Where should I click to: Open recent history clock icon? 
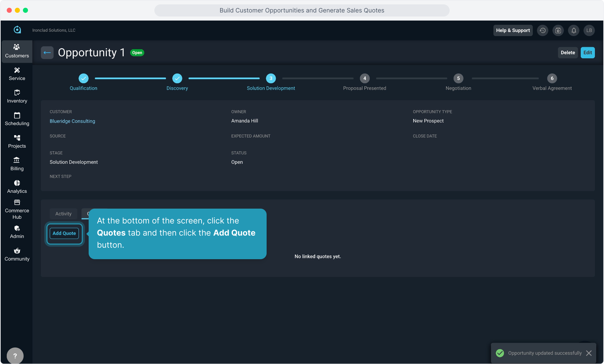pos(543,30)
